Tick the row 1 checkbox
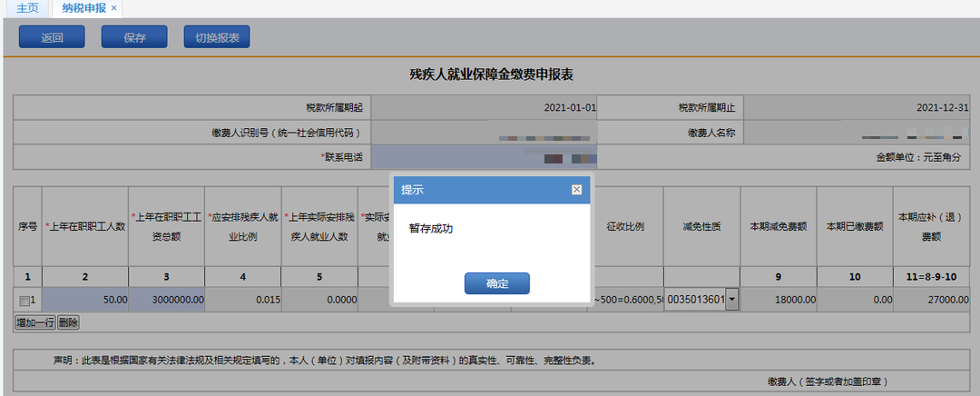The image size is (980, 396). pos(24,301)
